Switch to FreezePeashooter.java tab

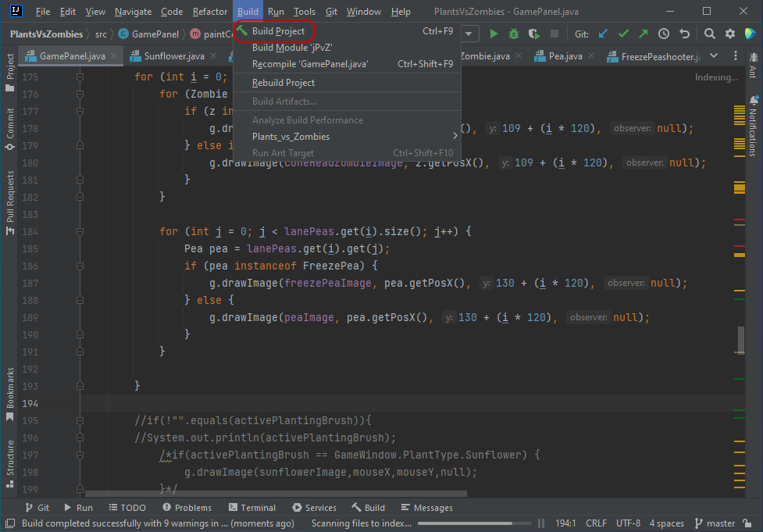coord(654,56)
